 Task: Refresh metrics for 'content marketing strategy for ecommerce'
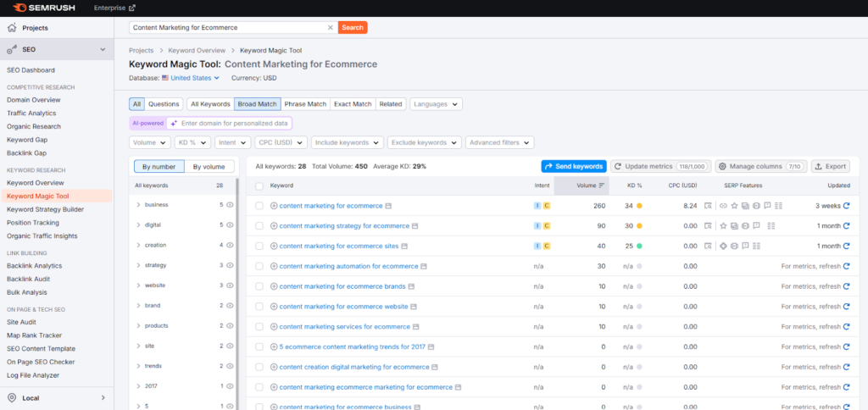(846, 225)
